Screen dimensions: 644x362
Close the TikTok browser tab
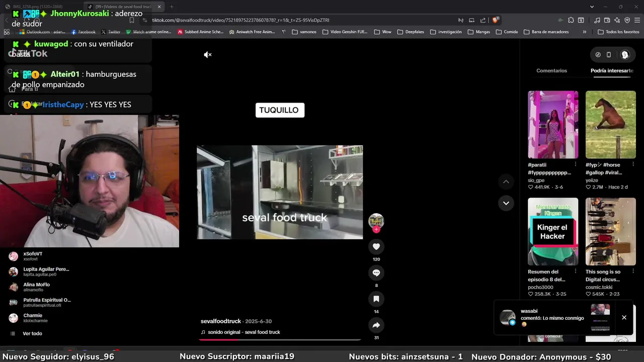159,7
